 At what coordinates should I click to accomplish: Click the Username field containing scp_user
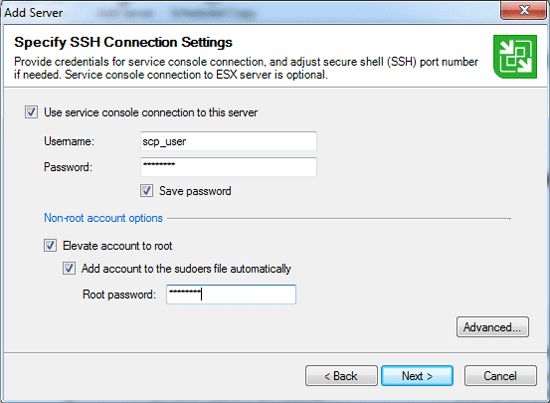click(x=228, y=141)
